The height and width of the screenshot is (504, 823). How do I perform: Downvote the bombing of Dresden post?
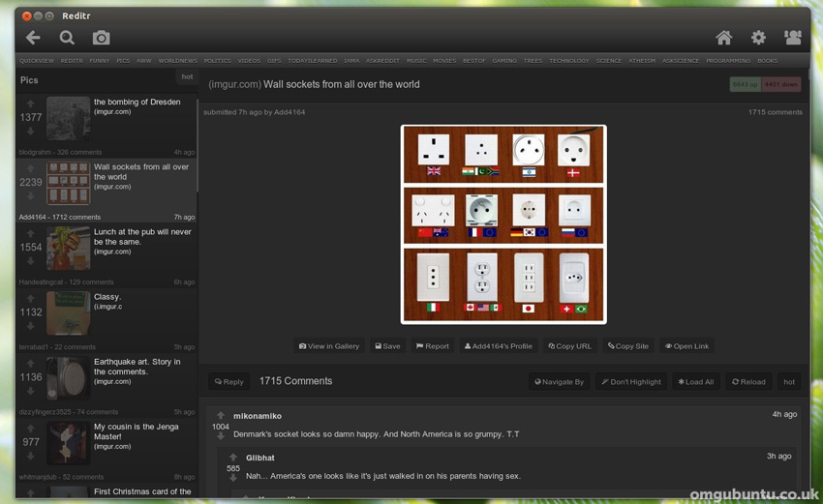30,132
